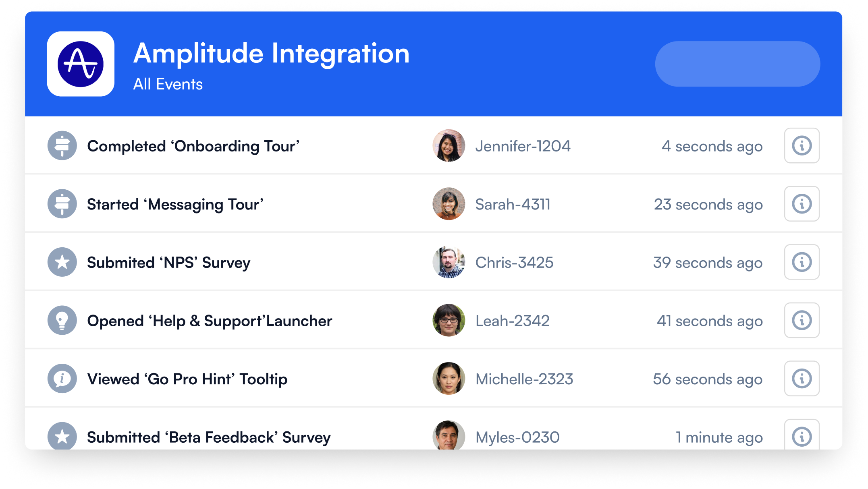
Task: Open info for Myles-0230's event
Action: click(802, 436)
